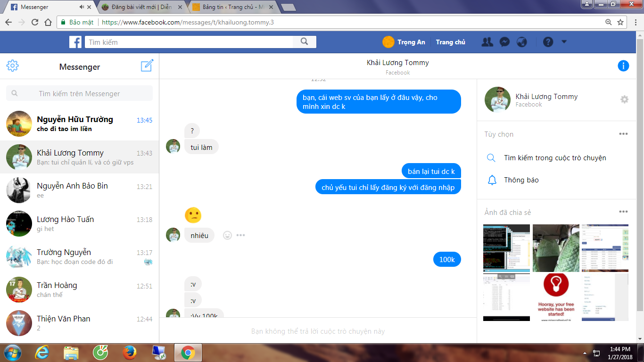Open Khải Lương Tommy name in right panel
644x362 pixels.
click(546, 97)
